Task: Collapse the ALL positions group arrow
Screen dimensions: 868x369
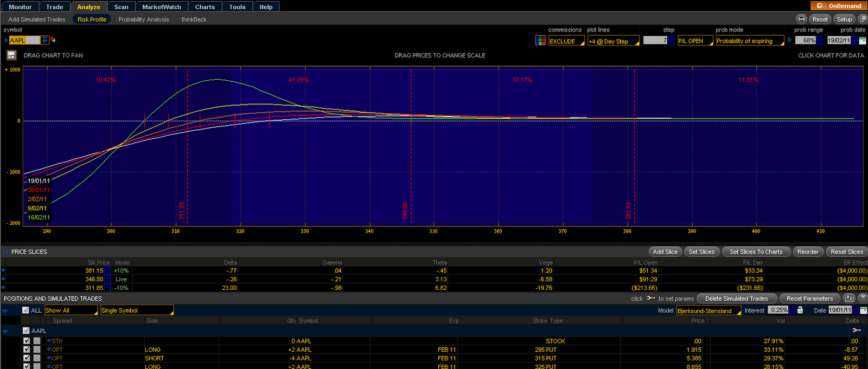Action: pyautogui.click(x=5, y=311)
